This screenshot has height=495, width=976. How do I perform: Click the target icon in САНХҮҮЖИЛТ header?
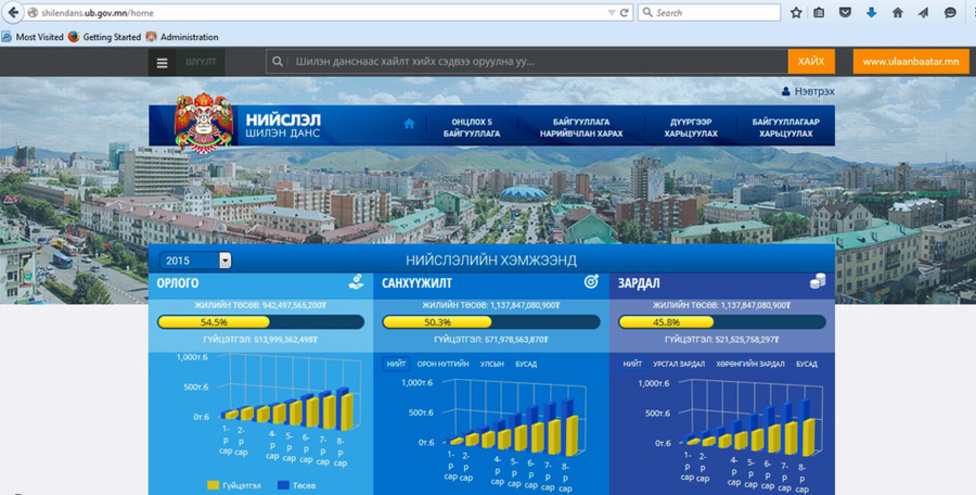[590, 283]
